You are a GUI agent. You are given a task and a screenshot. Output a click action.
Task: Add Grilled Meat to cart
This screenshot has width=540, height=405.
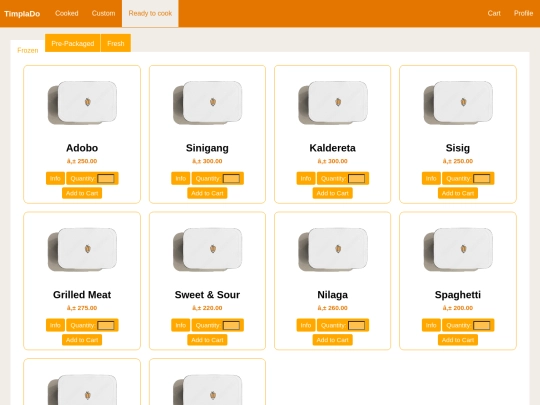[82, 340]
